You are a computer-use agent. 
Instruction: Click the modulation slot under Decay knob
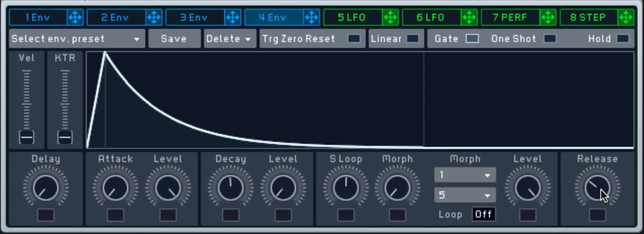231,215
